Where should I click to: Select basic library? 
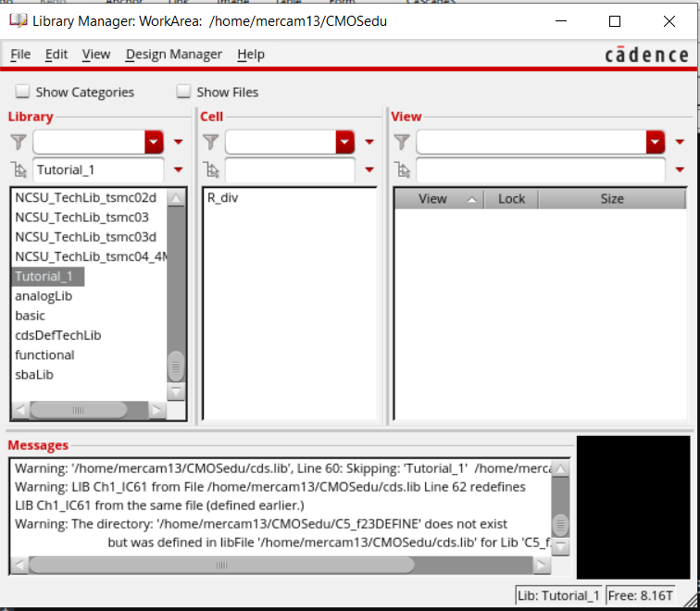point(30,316)
